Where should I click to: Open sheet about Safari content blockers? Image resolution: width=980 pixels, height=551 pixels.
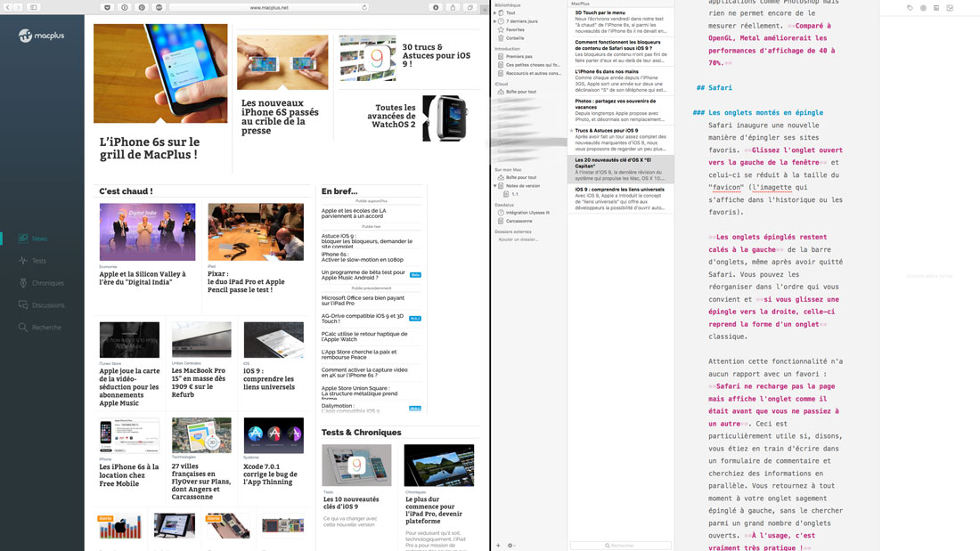coord(621,52)
